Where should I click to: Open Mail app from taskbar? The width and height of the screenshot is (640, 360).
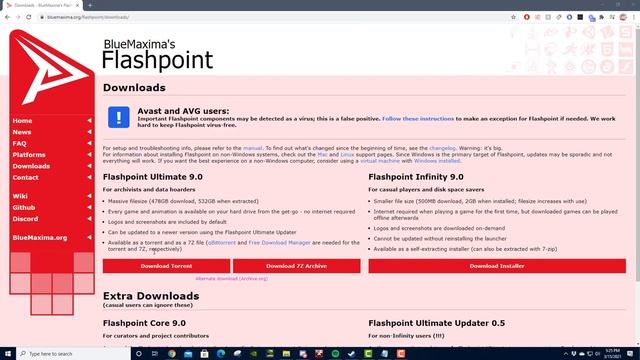click(188, 353)
